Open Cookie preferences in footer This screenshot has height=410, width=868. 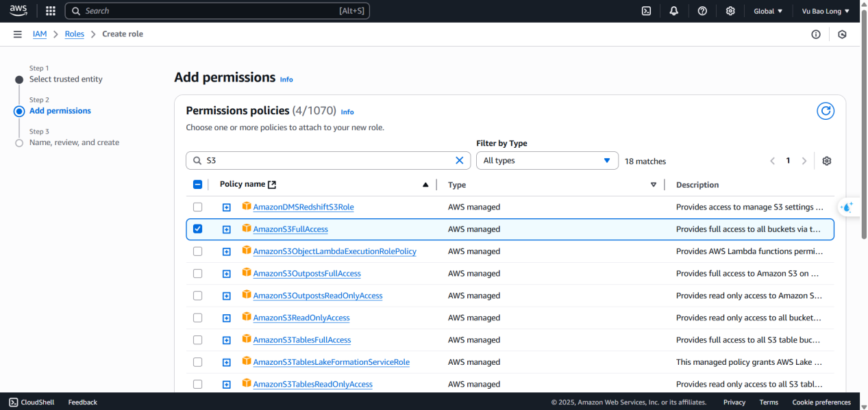pos(821,402)
